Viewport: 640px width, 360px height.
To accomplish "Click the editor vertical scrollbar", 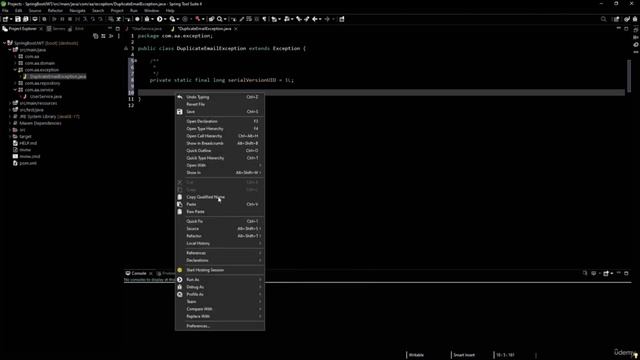I will [x=629, y=76].
